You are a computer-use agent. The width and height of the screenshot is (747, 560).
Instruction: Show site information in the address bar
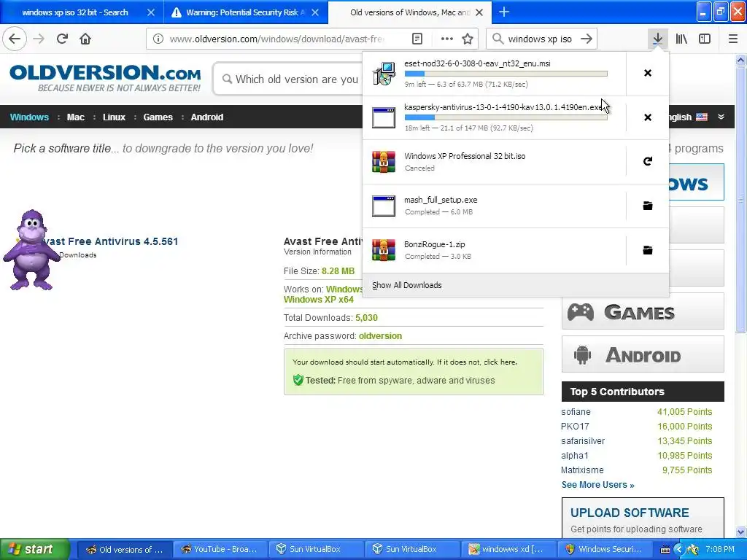pyautogui.click(x=158, y=39)
